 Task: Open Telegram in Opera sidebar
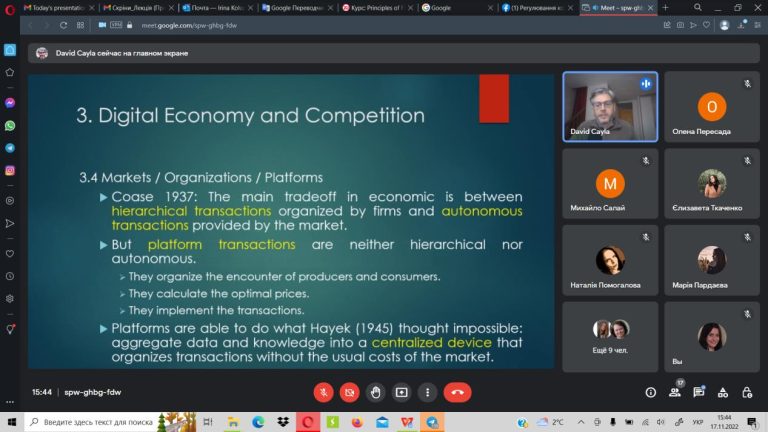10,148
